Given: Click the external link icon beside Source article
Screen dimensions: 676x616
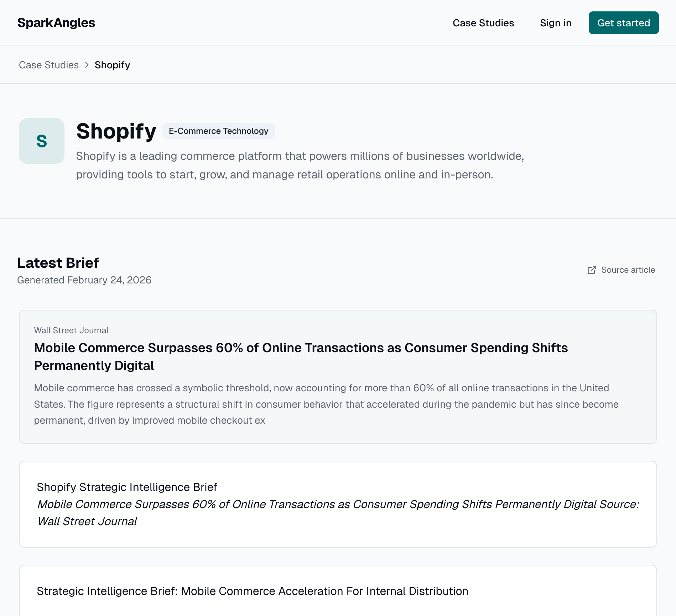Looking at the screenshot, I should pyautogui.click(x=592, y=270).
